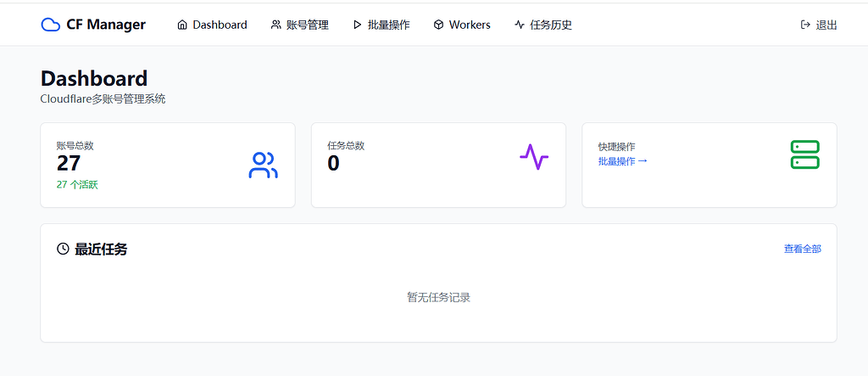868x376 pixels.
Task: Click the green server icon in 快捷操作 card
Action: [805, 154]
